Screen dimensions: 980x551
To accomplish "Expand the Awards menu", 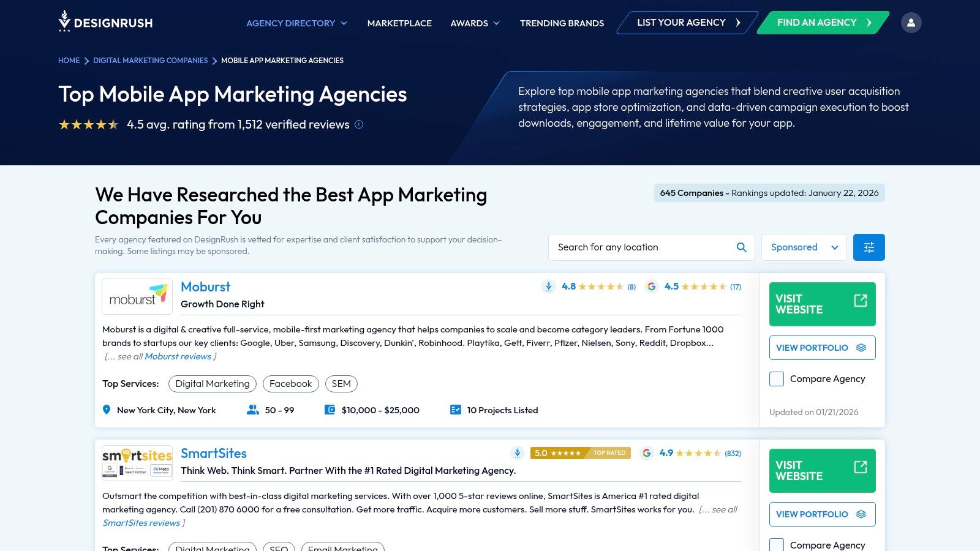I will 475,23.
